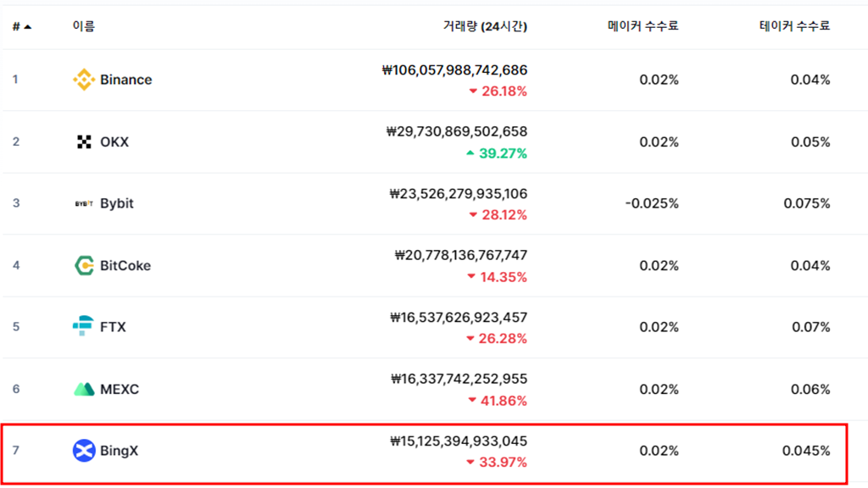Click the OKX logo icon
This screenshot has width=868, height=488.
pos(84,142)
